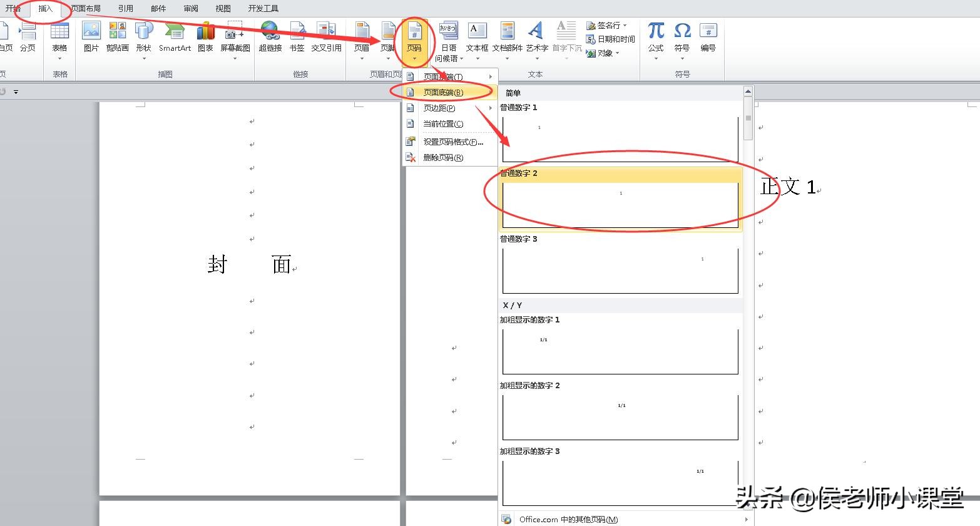Click the page number gallery scroll thumb
Viewport: 980px width, 526px height.
(748, 118)
